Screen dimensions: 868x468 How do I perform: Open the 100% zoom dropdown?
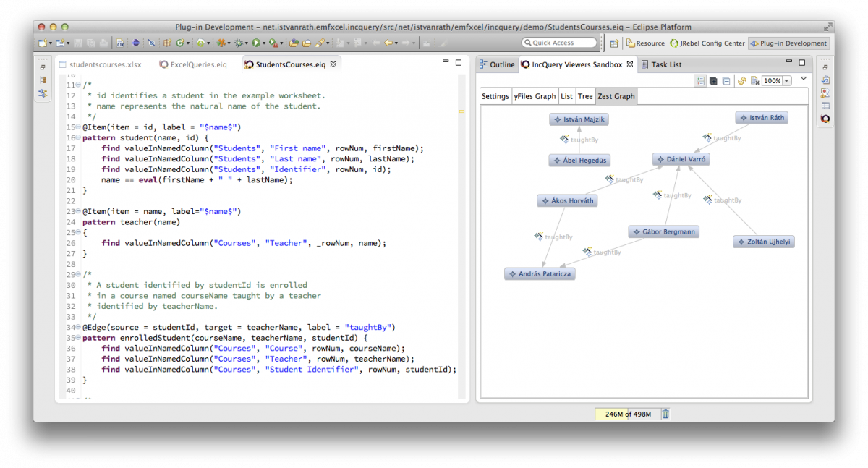point(787,81)
